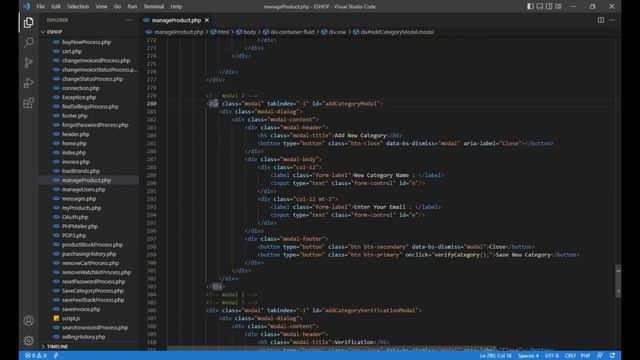Click Ln 280, Col 16 cursor position
This screenshot has height=360, width=640.
[496, 356]
